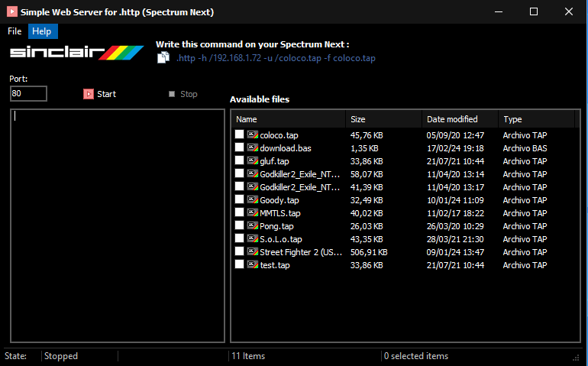This screenshot has width=588, height=366.
Task: Click the red Start play icon
Action: (x=89, y=94)
